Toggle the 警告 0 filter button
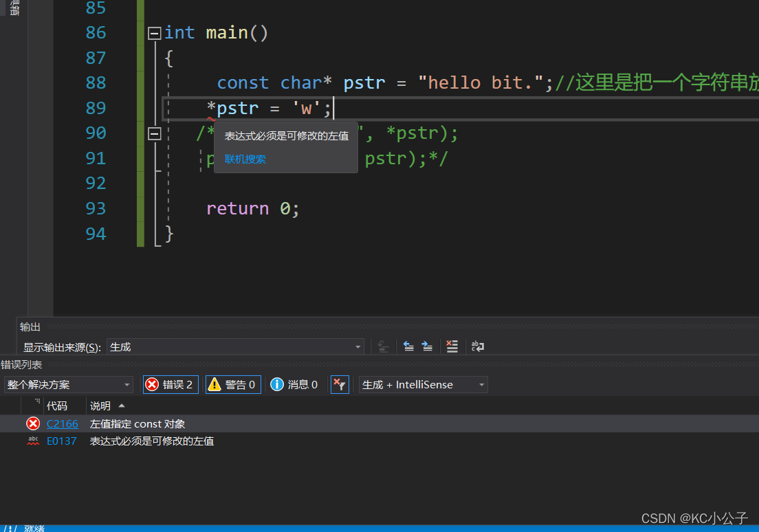 (233, 384)
